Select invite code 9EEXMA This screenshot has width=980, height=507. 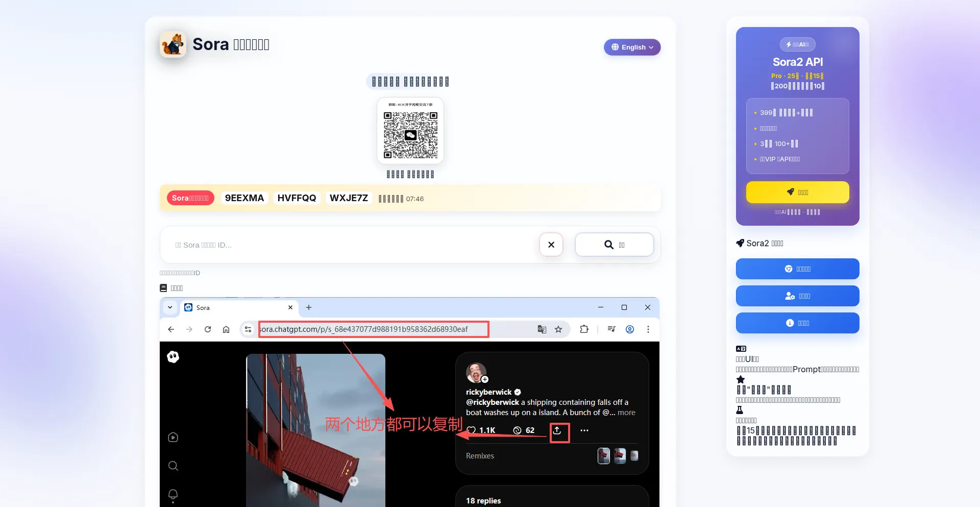[x=244, y=198]
